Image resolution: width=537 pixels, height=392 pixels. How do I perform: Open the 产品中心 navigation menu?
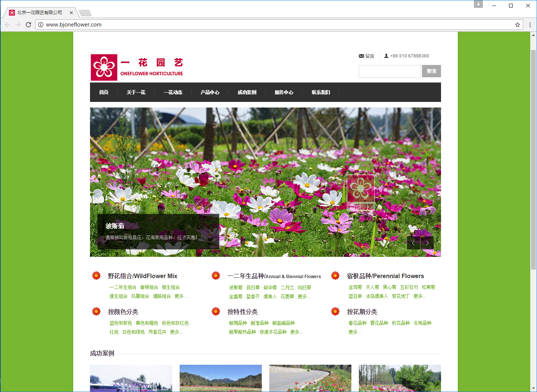210,92
